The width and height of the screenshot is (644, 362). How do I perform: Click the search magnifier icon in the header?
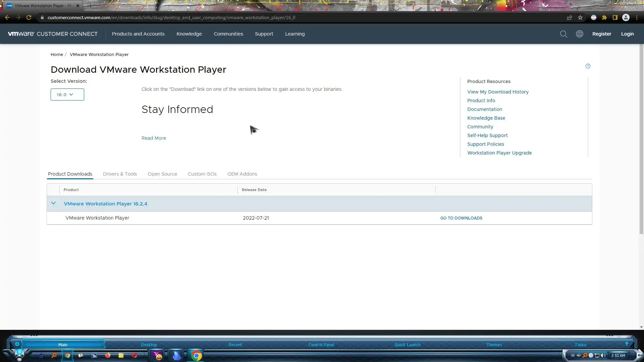(x=563, y=34)
